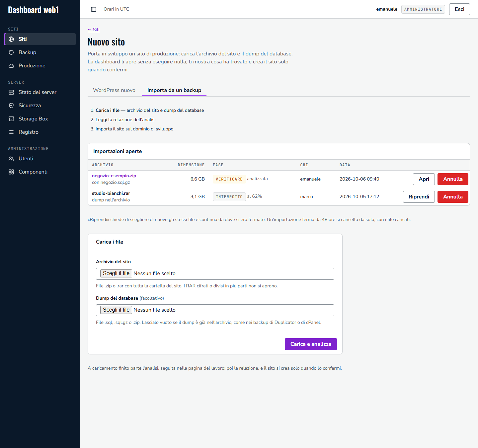
Task: Click Apri for negozio-esempio.zip
Action: coord(424,179)
